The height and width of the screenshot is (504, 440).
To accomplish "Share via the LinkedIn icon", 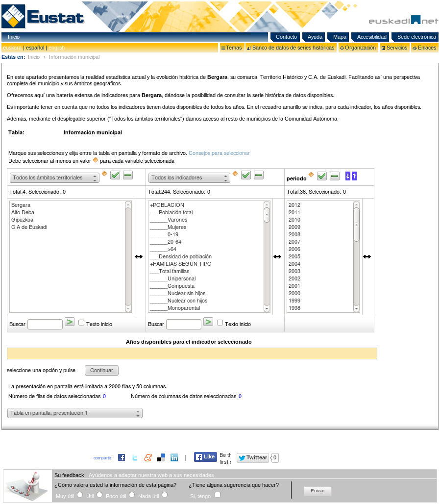I will (174, 457).
